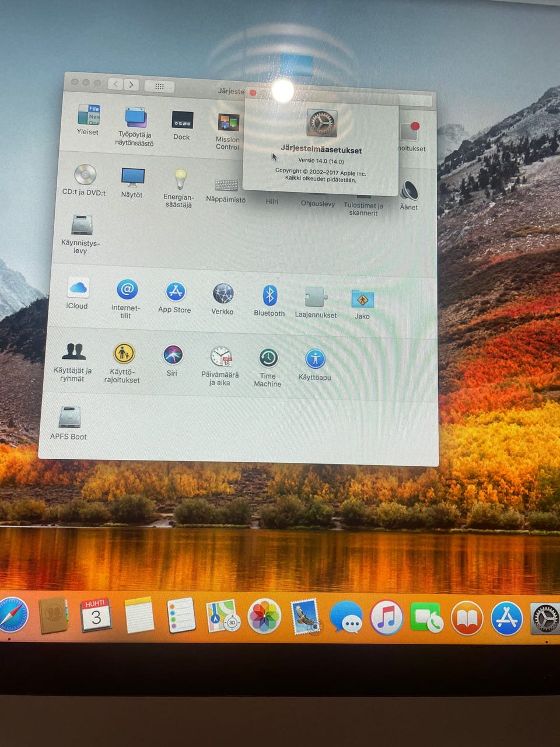Click the gear icon in about dialog
This screenshot has height=747, width=560.
tap(322, 123)
